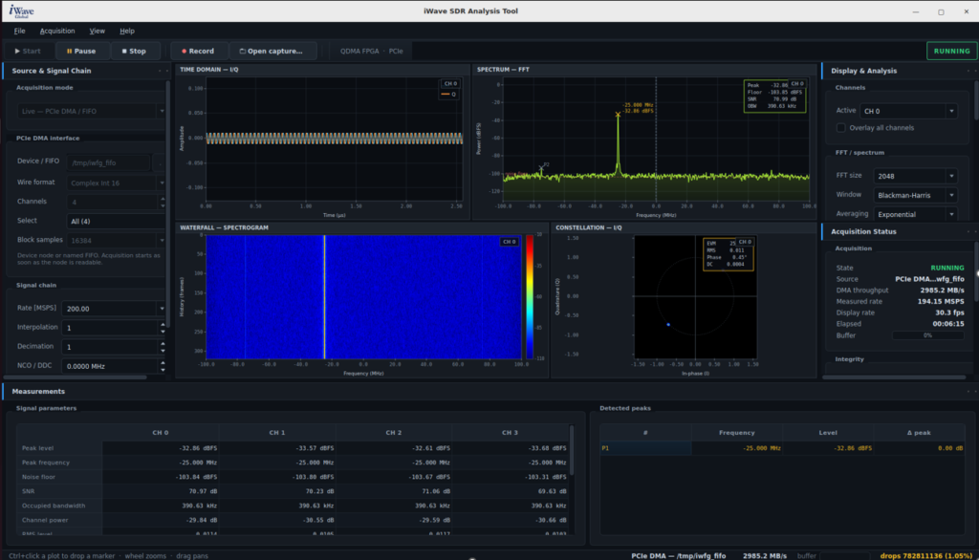This screenshot has height=560, width=979.
Task: Click the Frequency column header in Detected peaks
Action: (x=737, y=433)
